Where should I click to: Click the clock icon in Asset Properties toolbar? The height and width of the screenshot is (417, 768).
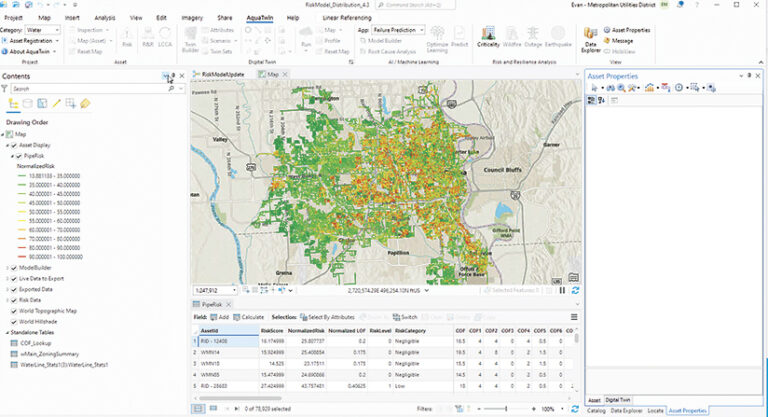(679, 88)
